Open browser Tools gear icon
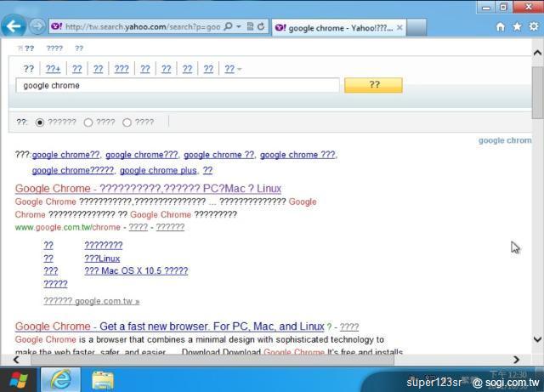This screenshot has height=392, width=544. (534, 26)
